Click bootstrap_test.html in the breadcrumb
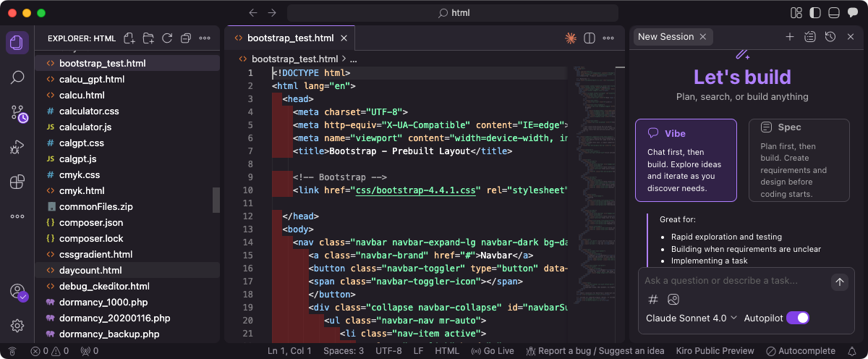868x359 pixels. pyautogui.click(x=294, y=59)
